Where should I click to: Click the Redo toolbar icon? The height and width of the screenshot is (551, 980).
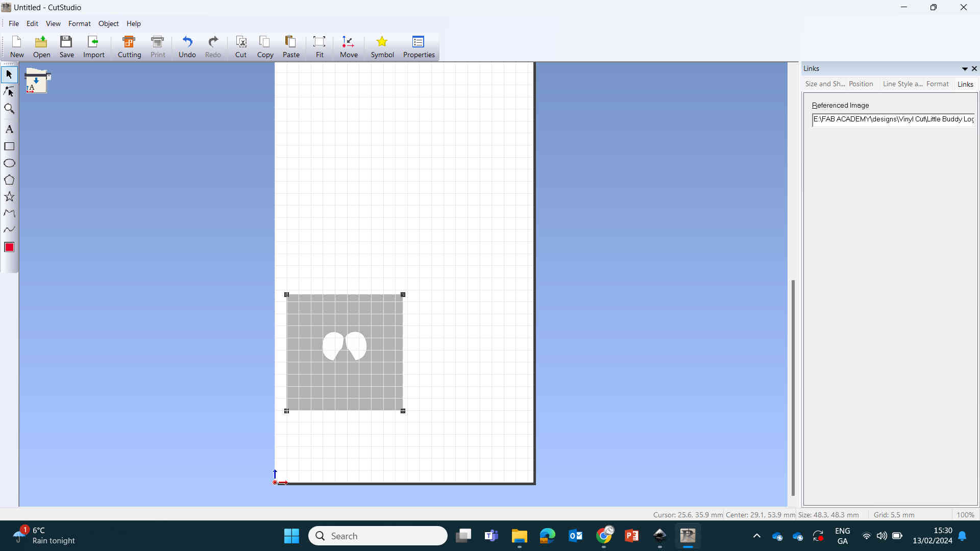click(213, 47)
